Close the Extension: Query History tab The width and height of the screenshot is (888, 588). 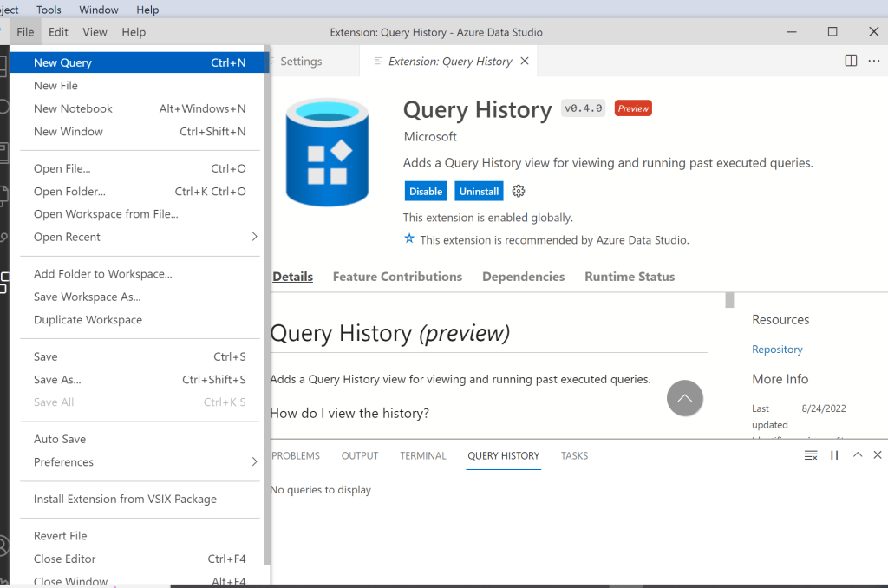(x=524, y=62)
